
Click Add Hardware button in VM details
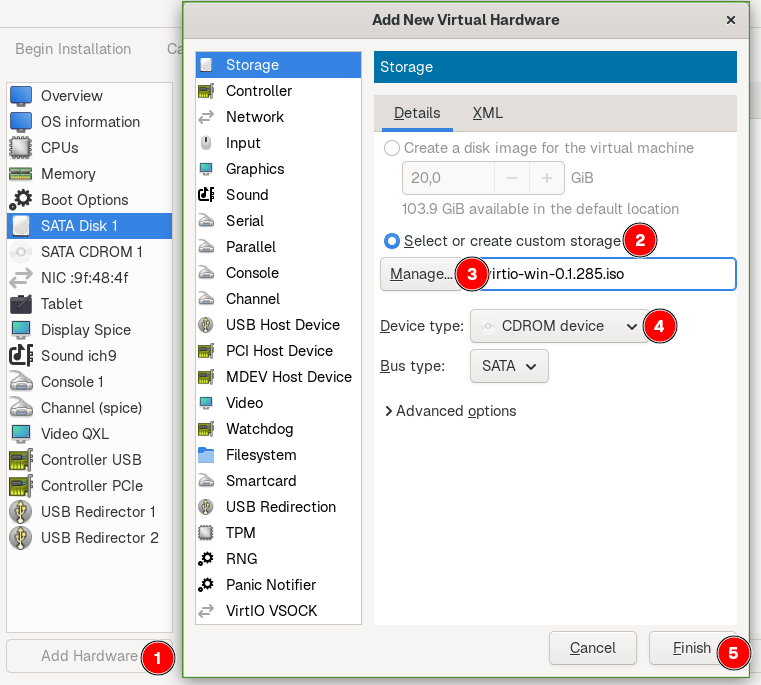coord(89,656)
